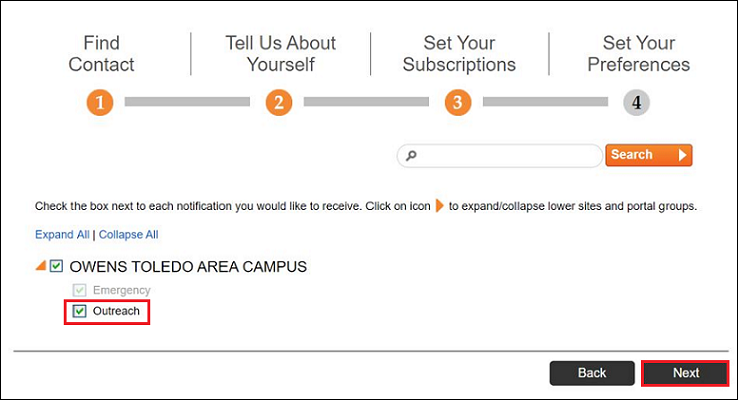Click step 3 circle icon

[458, 102]
